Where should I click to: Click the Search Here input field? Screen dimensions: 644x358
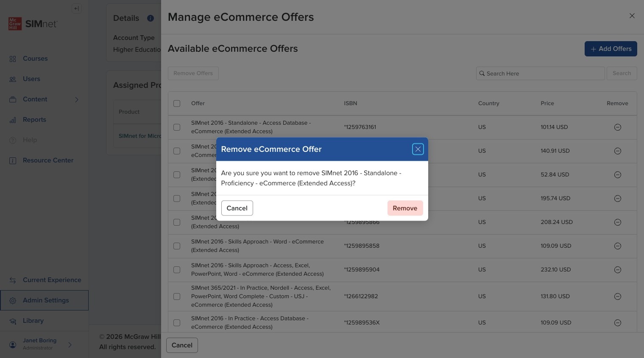coord(540,73)
